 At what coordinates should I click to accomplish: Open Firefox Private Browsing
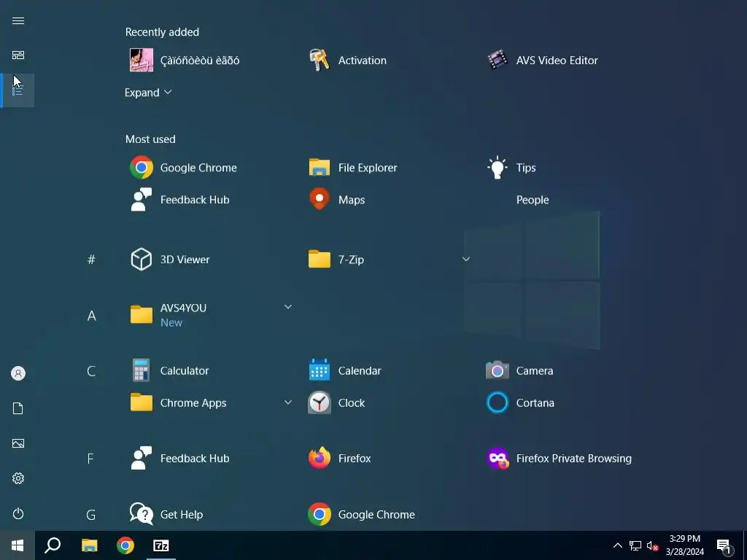[x=559, y=459]
